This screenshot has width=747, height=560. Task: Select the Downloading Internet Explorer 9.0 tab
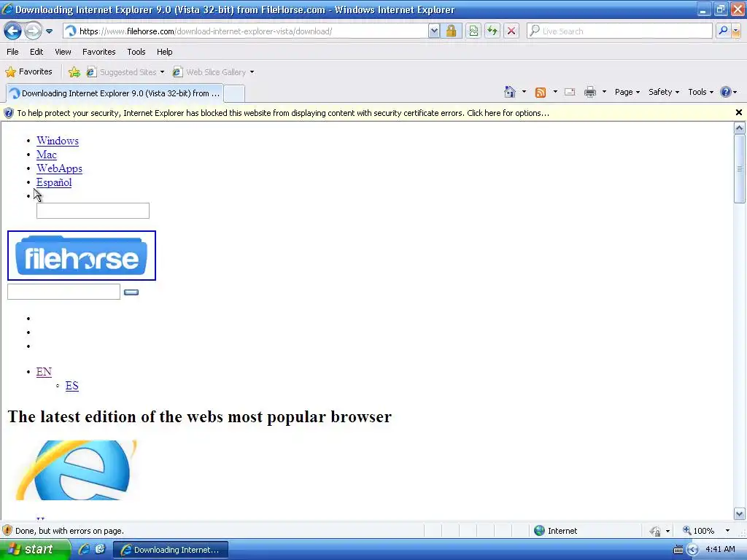[x=115, y=93]
